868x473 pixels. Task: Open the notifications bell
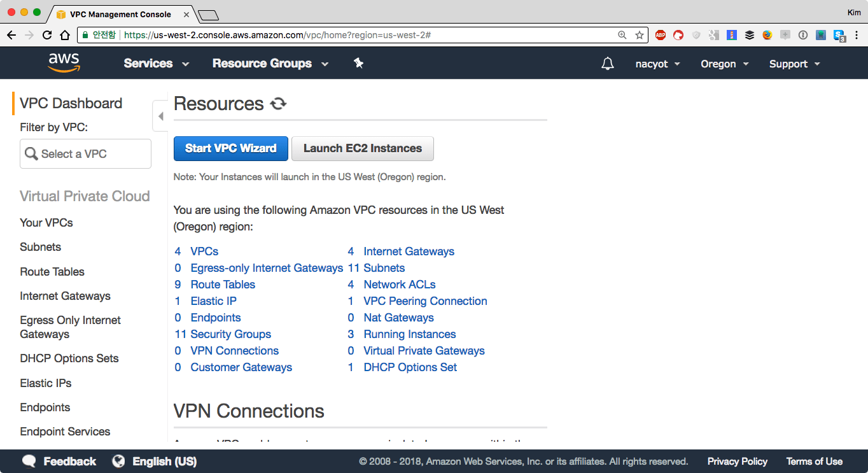pyautogui.click(x=608, y=64)
